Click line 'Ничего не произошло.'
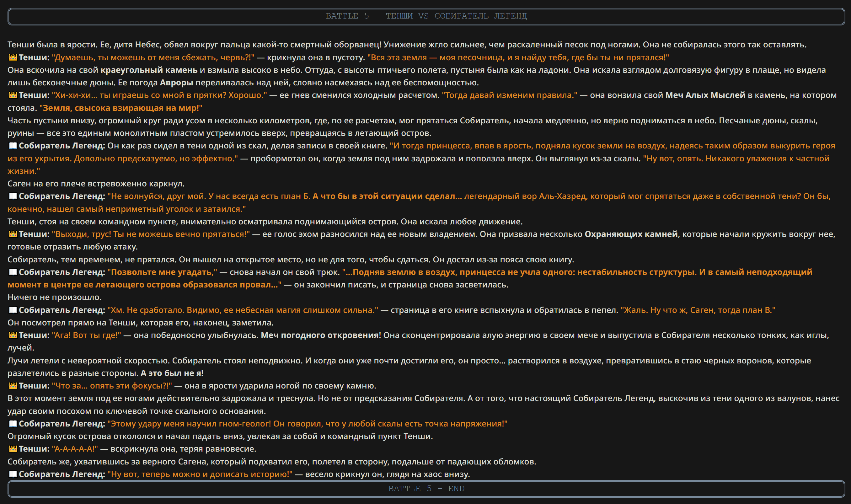Viewport: 851px width, 504px height. click(x=55, y=298)
